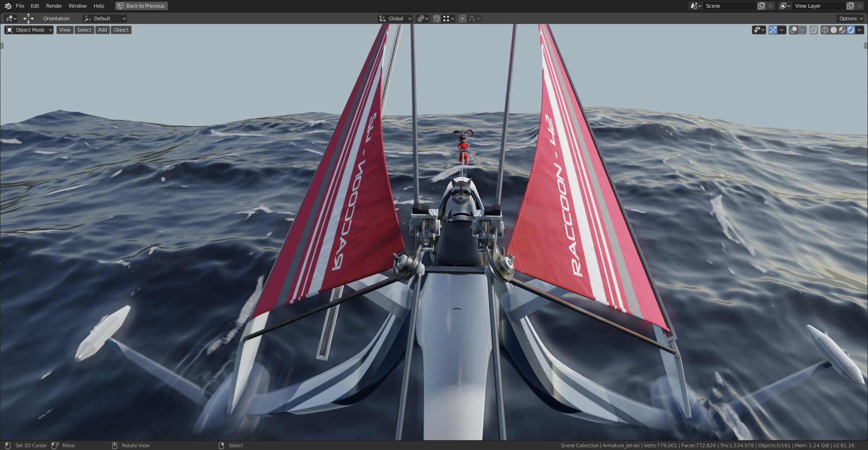
Task: Select the raccoon character in the viewport
Action: pos(462,193)
